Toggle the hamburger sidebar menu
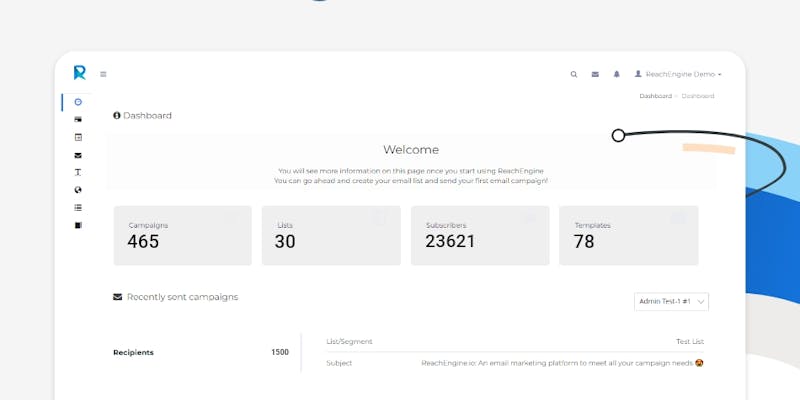 [x=103, y=74]
